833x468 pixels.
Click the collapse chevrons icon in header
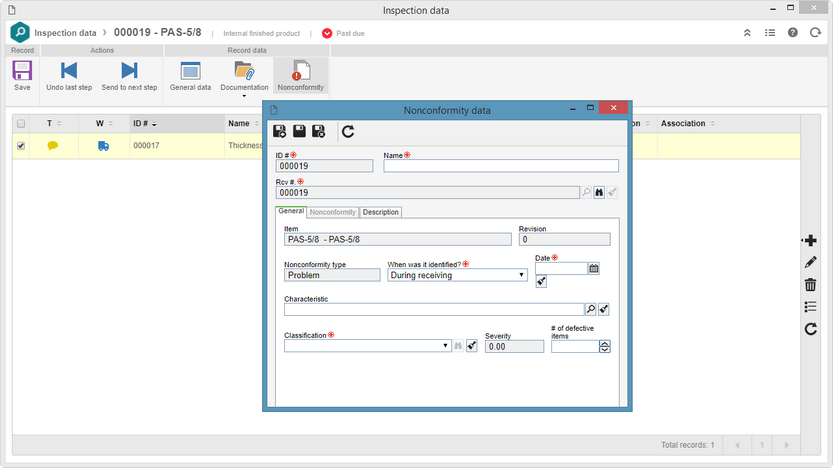747,33
